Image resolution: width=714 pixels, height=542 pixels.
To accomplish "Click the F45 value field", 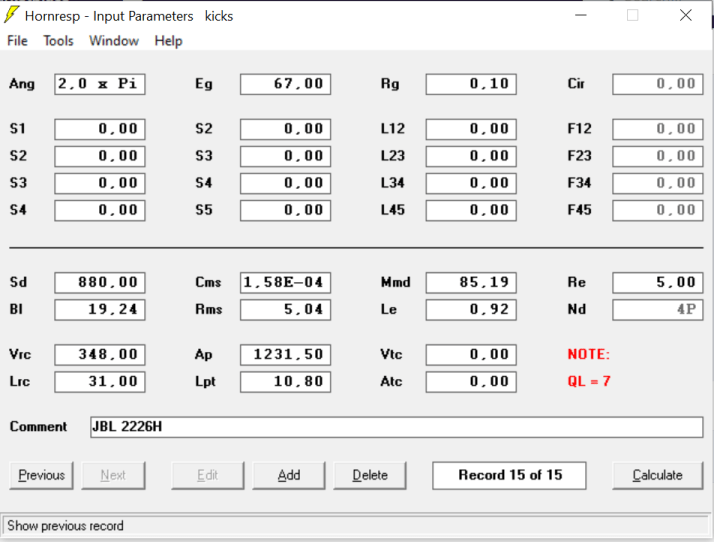I will [658, 210].
